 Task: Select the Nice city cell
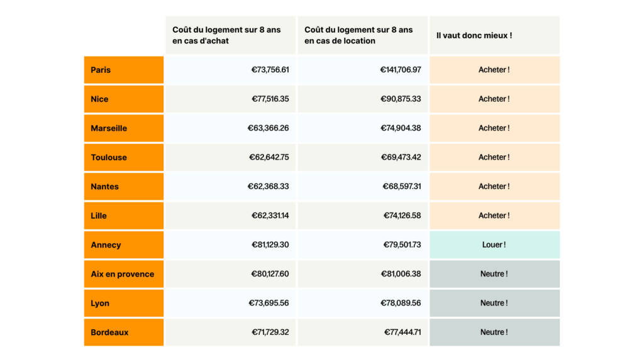tap(123, 99)
